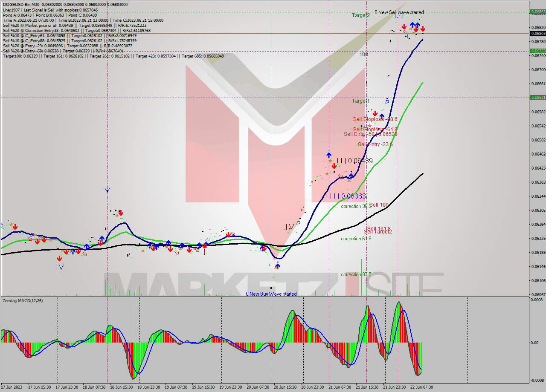Select the 'I I I 0.06439' wave label
This screenshot has width=546, height=392.
click(354, 161)
